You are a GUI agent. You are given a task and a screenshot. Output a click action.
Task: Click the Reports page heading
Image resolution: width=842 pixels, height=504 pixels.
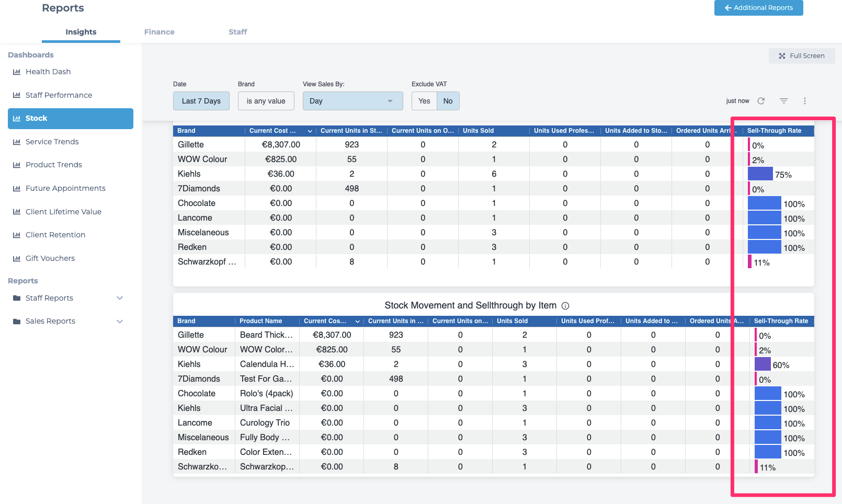tap(63, 8)
